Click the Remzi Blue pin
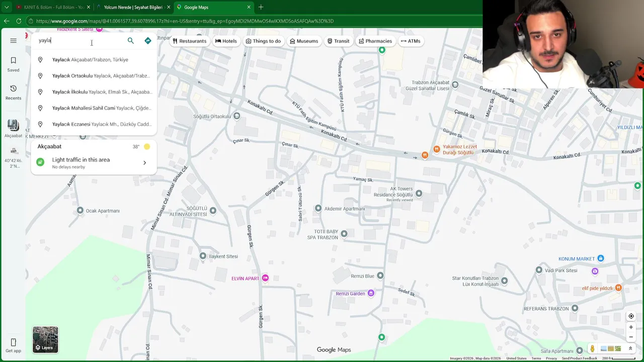644x362 pixels. click(380, 275)
